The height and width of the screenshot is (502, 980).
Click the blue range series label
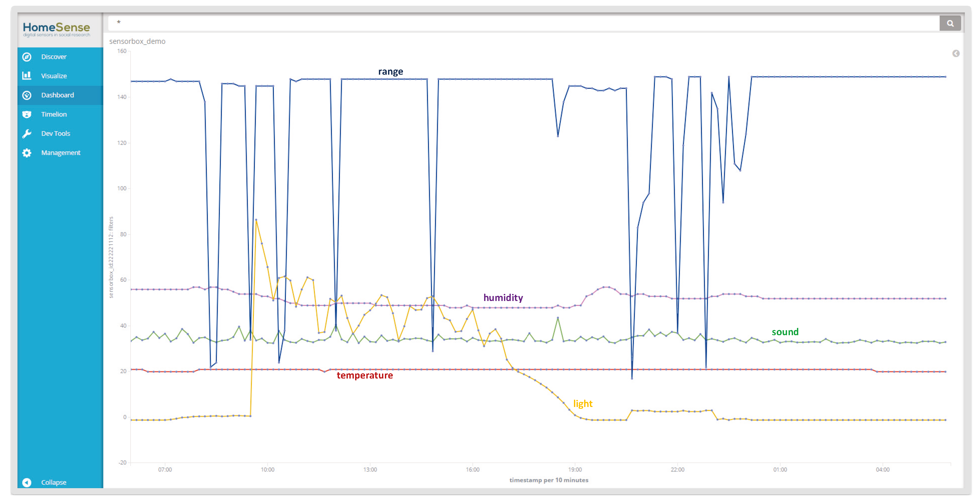pyautogui.click(x=390, y=72)
